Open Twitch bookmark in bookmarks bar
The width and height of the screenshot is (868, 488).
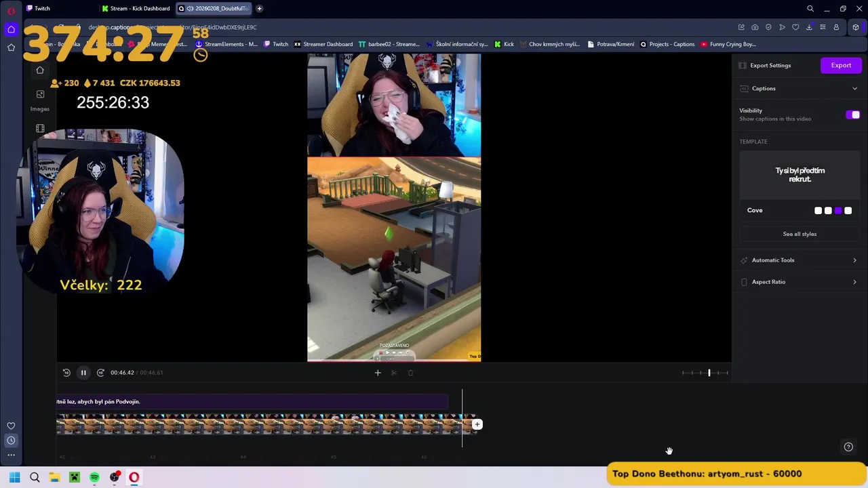tap(276, 44)
